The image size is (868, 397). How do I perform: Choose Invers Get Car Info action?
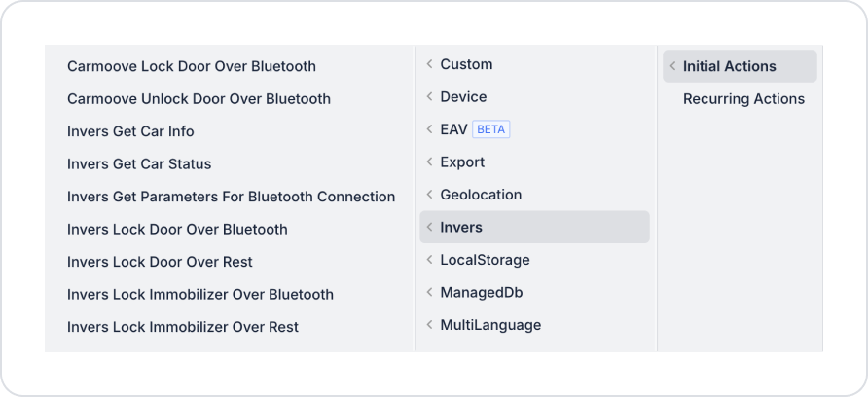pyautogui.click(x=130, y=131)
